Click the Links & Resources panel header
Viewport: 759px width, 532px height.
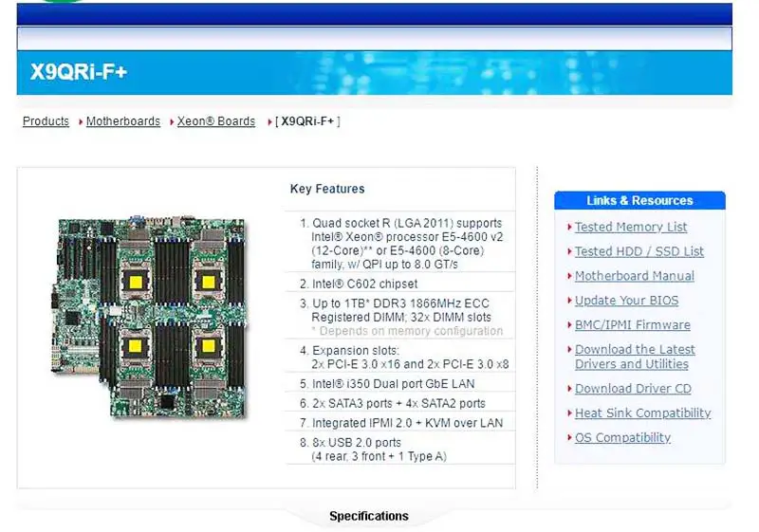639,200
